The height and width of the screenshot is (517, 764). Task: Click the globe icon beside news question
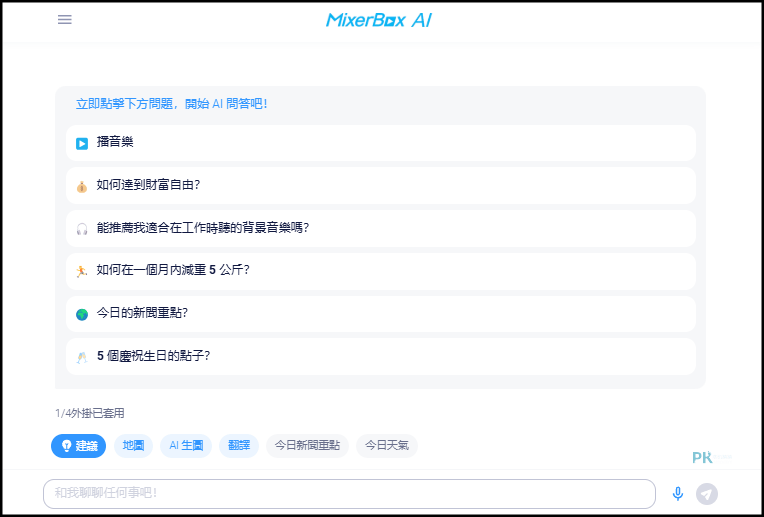point(82,314)
